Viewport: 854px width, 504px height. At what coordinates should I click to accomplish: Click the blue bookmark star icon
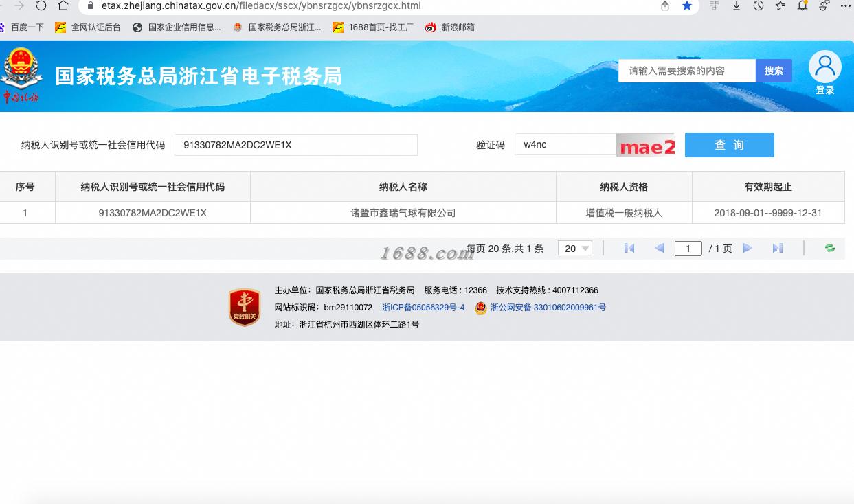coord(687,6)
